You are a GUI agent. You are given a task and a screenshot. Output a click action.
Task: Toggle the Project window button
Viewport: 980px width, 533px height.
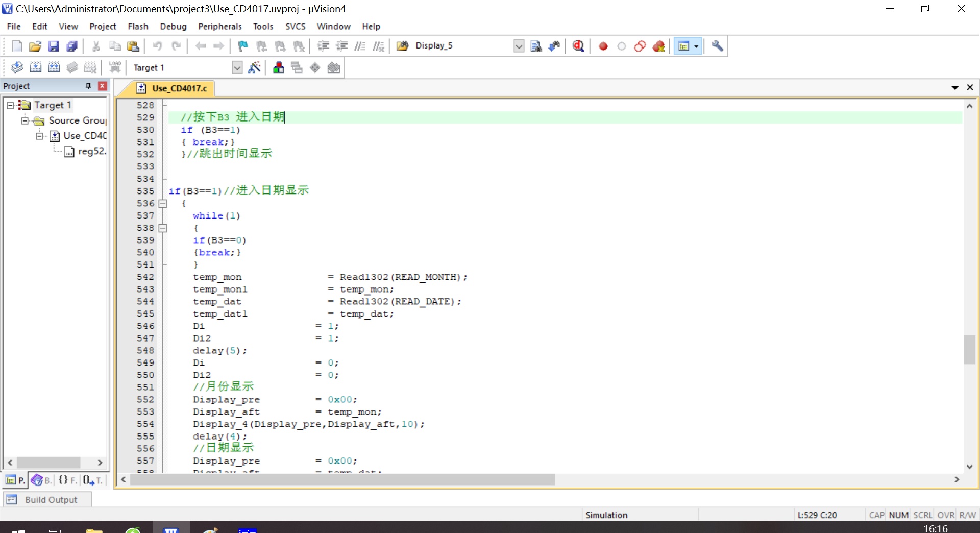click(683, 46)
